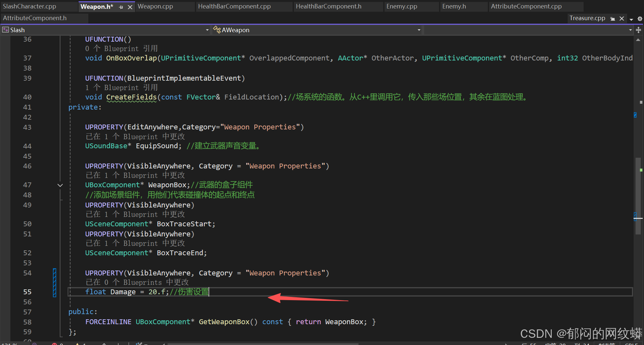Click the private: access specifier
This screenshot has height=345, width=644.
[85, 107]
